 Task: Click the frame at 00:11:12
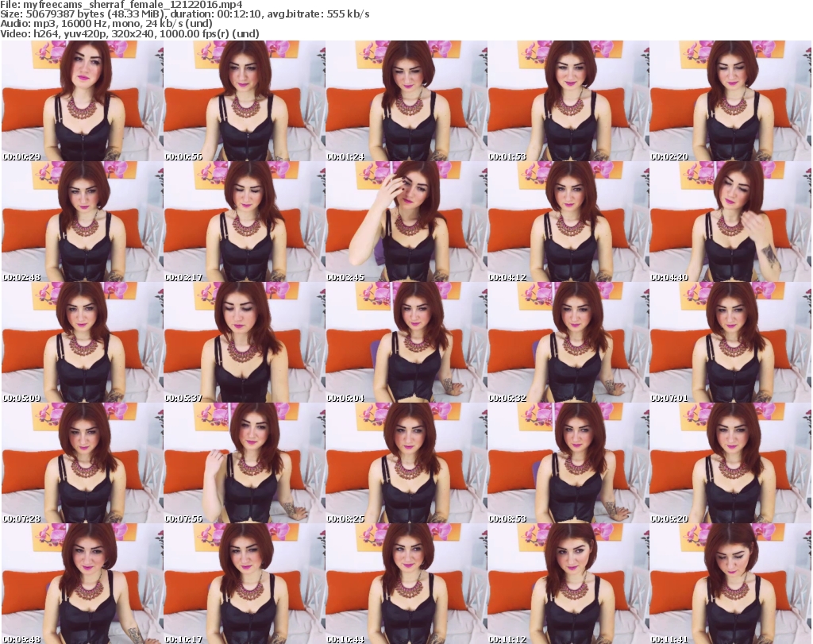[x=568, y=584]
